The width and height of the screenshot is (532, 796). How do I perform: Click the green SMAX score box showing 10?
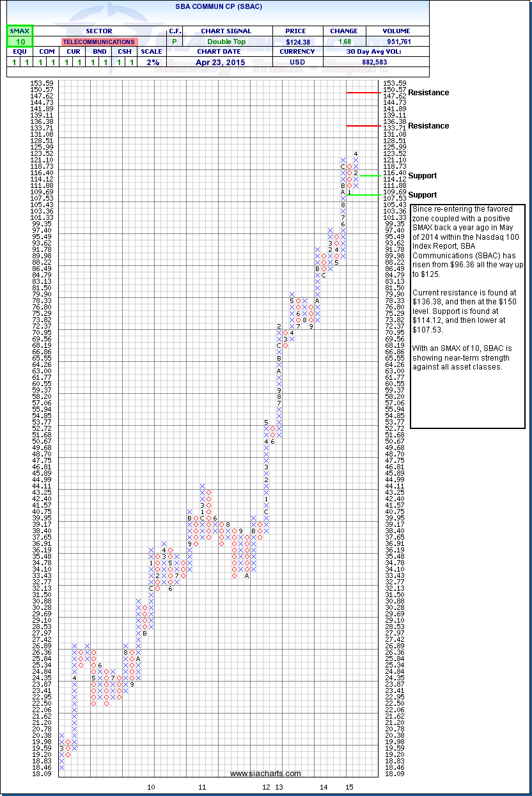(19, 41)
